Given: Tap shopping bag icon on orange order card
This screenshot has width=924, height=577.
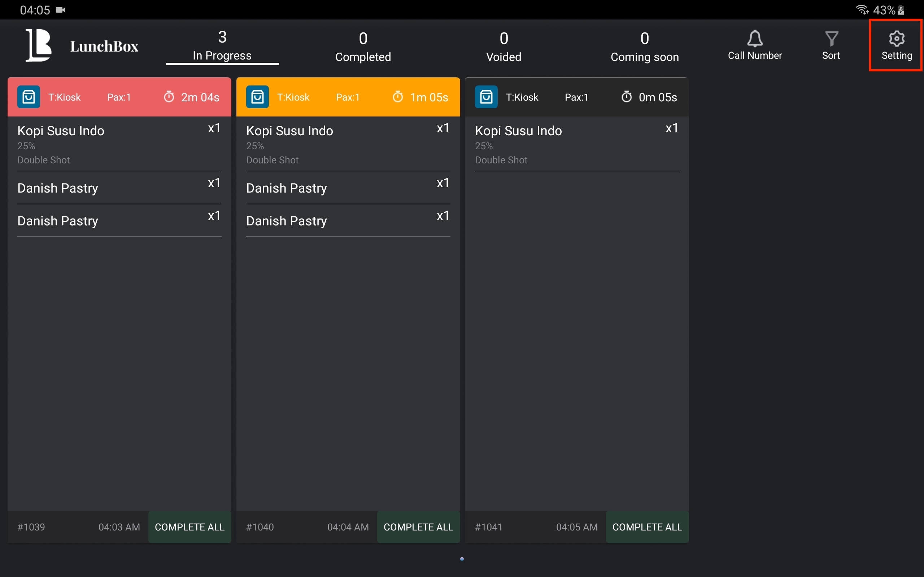Looking at the screenshot, I should (x=257, y=97).
